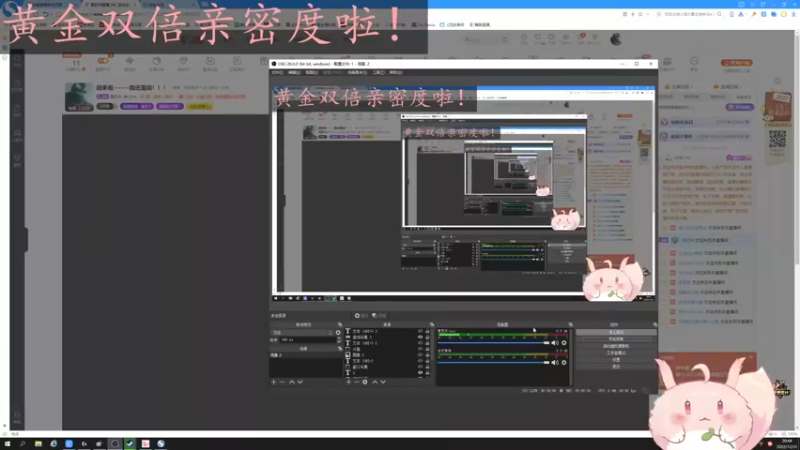Screen dimensions: 800x450
Task: Click the waveform icon in the browser page toolbar
Action: 130,61
